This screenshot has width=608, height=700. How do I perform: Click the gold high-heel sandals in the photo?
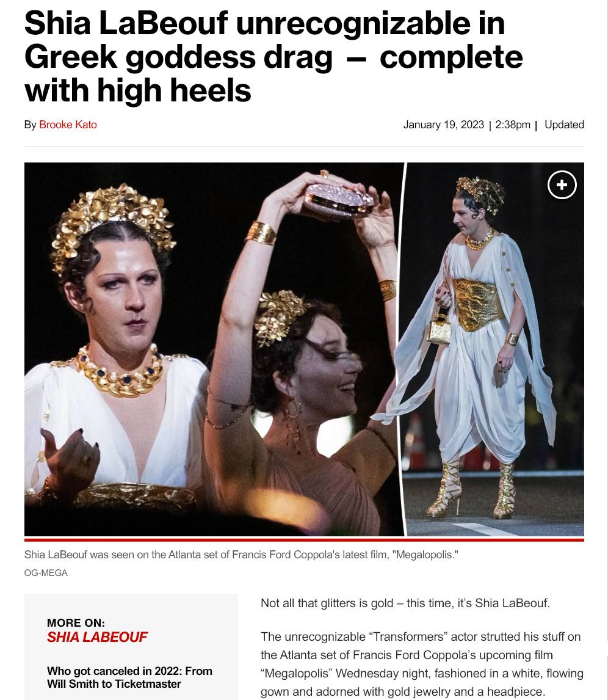(x=471, y=490)
